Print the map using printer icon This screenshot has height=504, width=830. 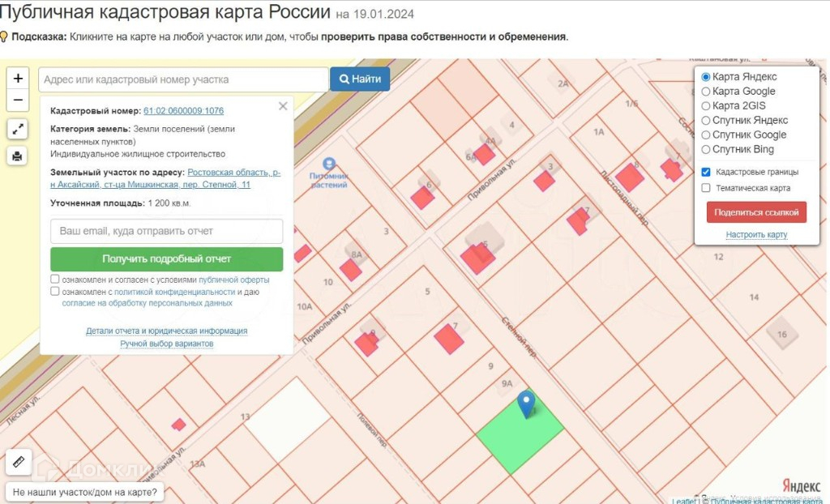pos(18,156)
